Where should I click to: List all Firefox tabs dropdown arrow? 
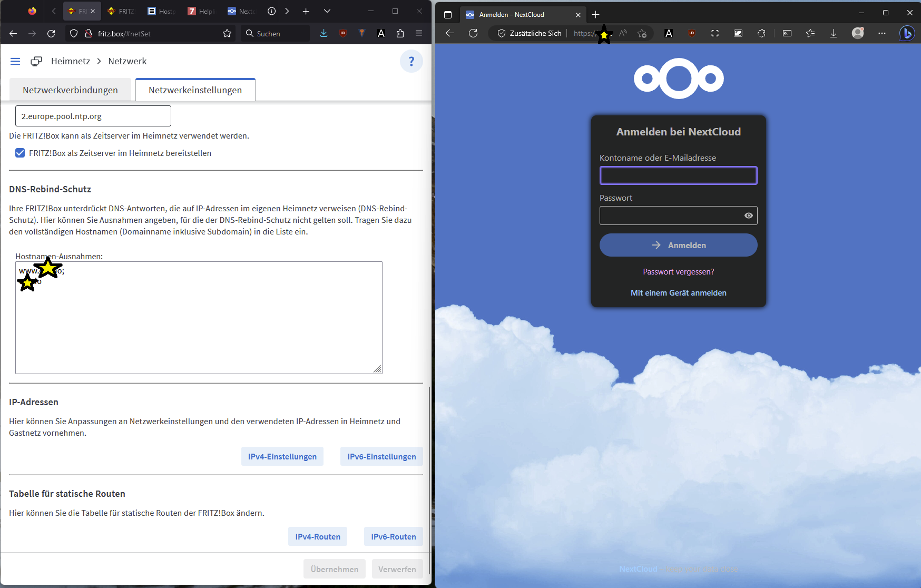pos(327,11)
